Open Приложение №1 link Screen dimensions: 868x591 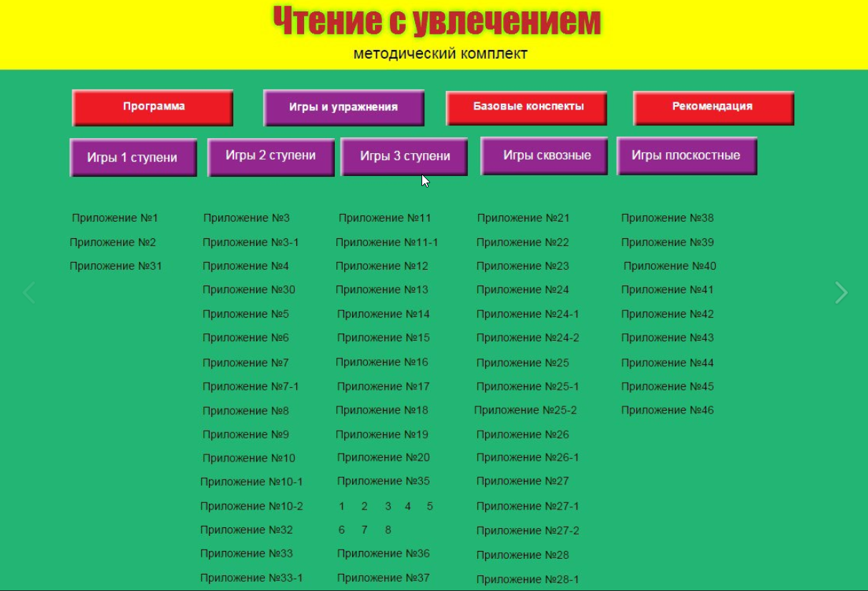tap(114, 218)
